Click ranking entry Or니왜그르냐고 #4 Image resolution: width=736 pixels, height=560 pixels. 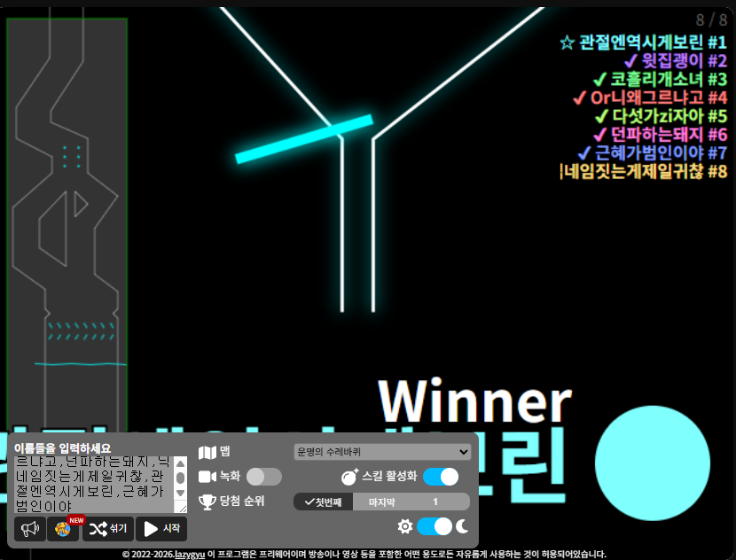tap(659, 97)
